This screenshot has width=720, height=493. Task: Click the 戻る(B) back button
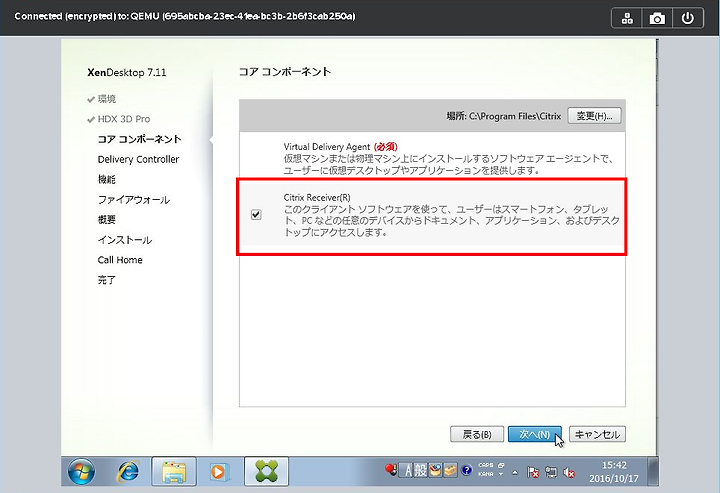point(477,434)
